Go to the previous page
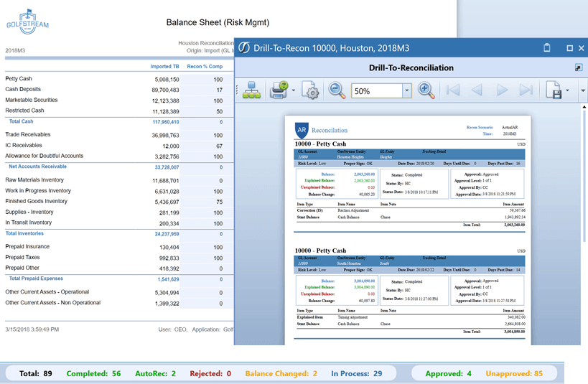The width and height of the screenshot is (588, 384). (477, 90)
